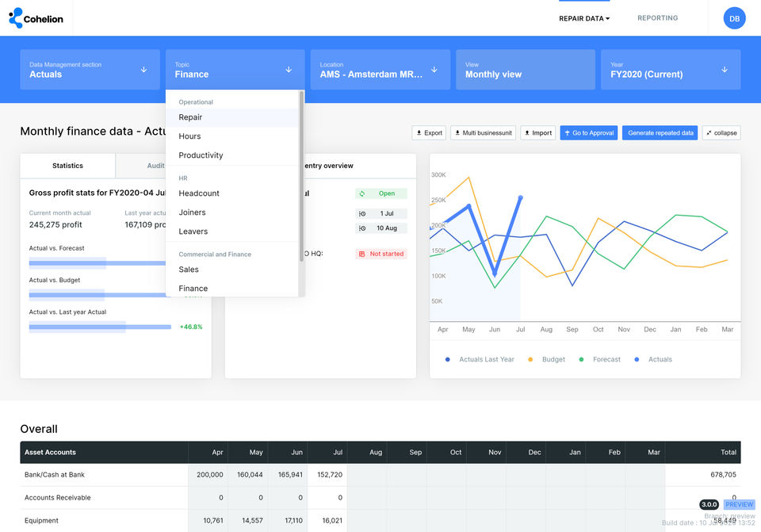Click the Export button
The height and width of the screenshot is (532, 761).
click(x=429, y=133)
